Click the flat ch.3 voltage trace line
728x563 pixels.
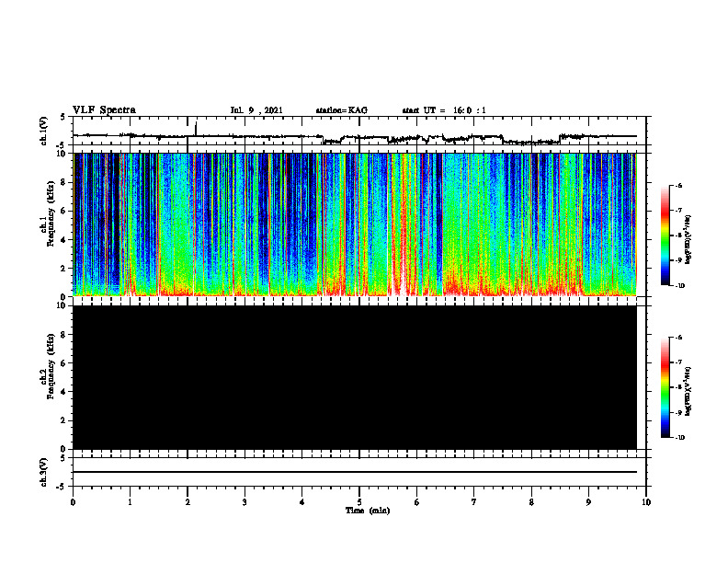[355, 472]
